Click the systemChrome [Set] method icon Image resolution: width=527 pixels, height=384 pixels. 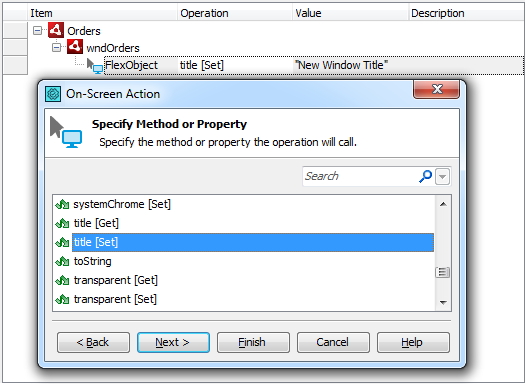(x=62, y=204)
